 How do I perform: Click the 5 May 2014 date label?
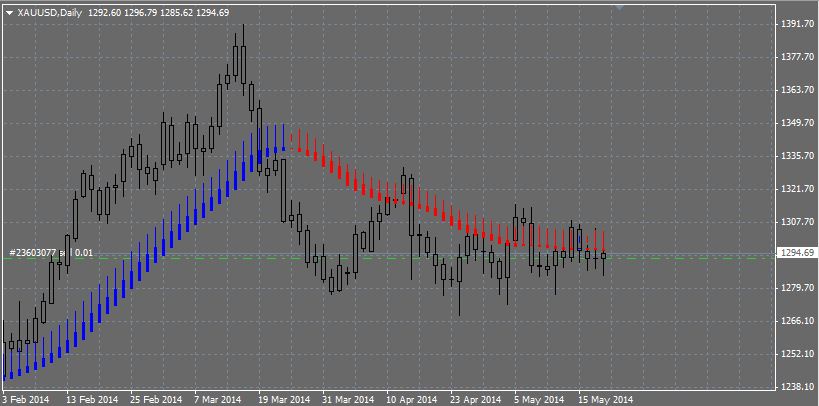(x=538, y=400)
